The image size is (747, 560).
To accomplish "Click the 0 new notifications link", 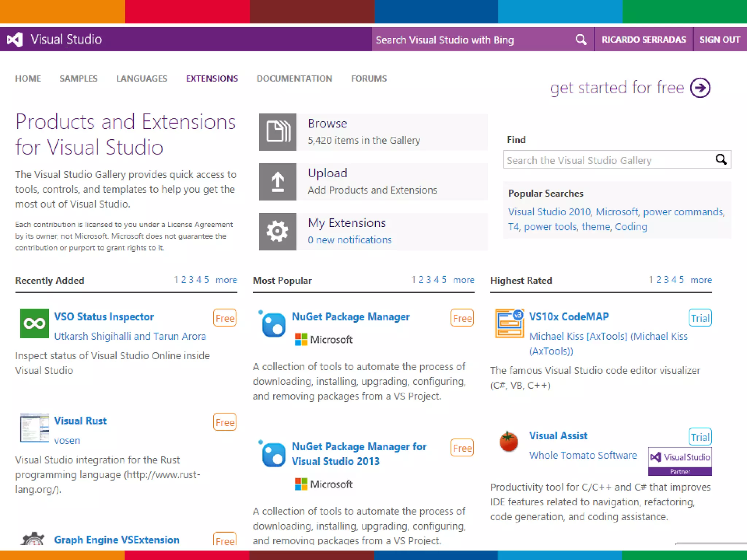I will click(x=349, y=240).
